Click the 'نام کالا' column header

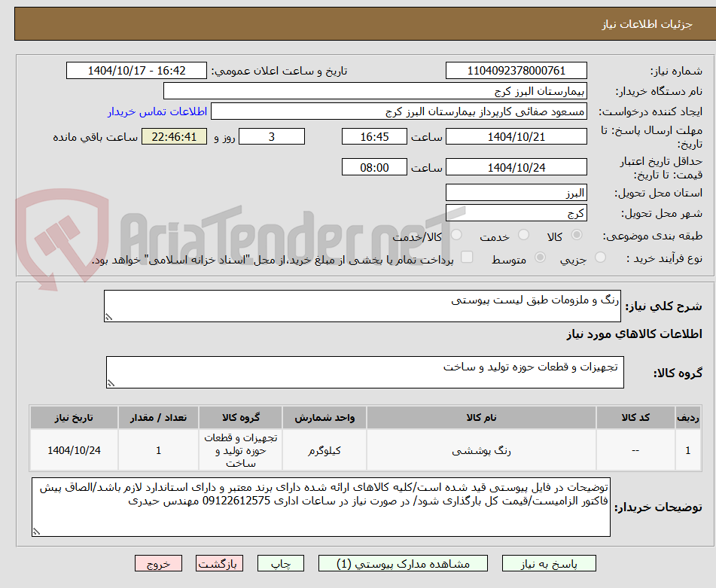click(x=481, y=417)
